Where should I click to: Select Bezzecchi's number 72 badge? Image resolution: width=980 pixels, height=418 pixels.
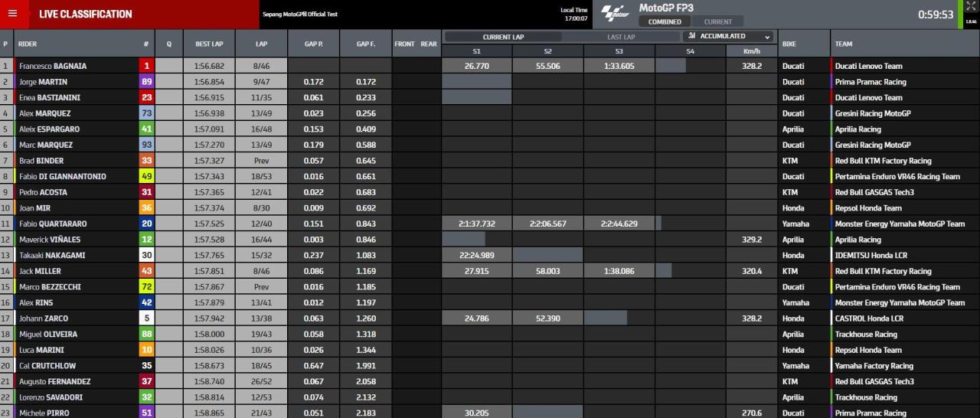point(146,287)
